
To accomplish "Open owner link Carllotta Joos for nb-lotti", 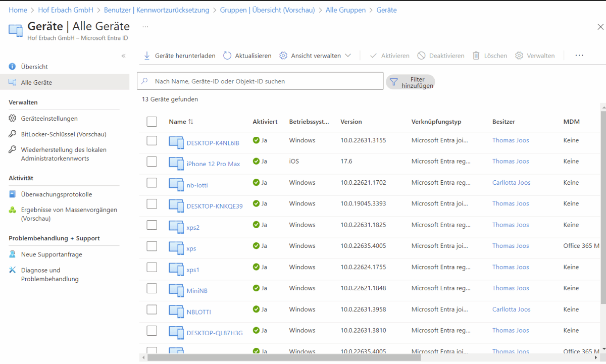I will 511,183.
